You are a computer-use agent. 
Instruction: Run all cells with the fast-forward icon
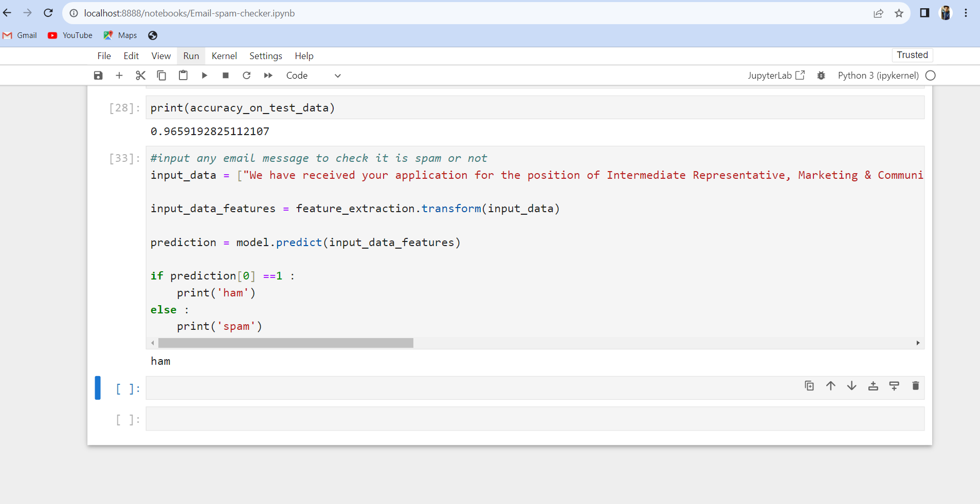click(x=268, y=75)
